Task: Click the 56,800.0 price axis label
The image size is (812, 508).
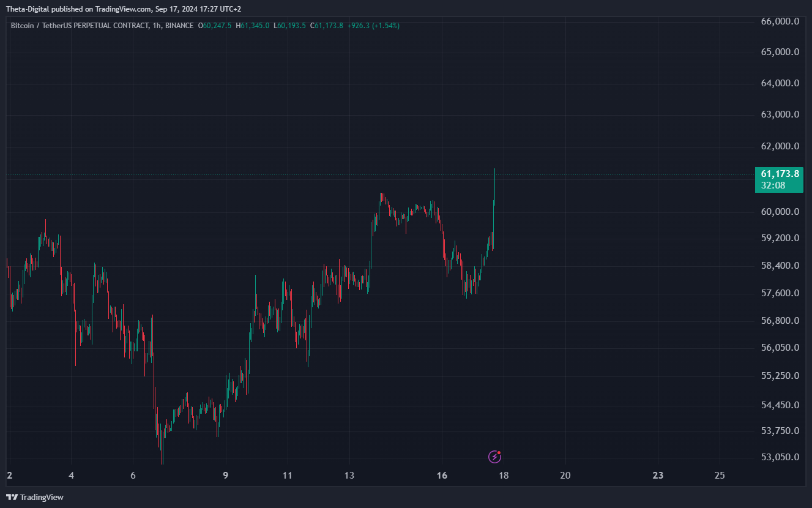Action: click(x=780, y=321)
